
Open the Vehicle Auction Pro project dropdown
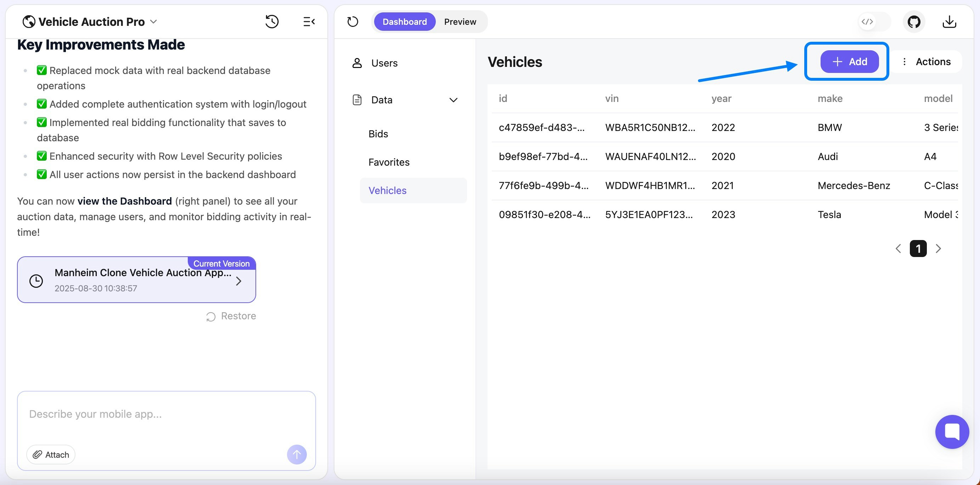point(154,22)
